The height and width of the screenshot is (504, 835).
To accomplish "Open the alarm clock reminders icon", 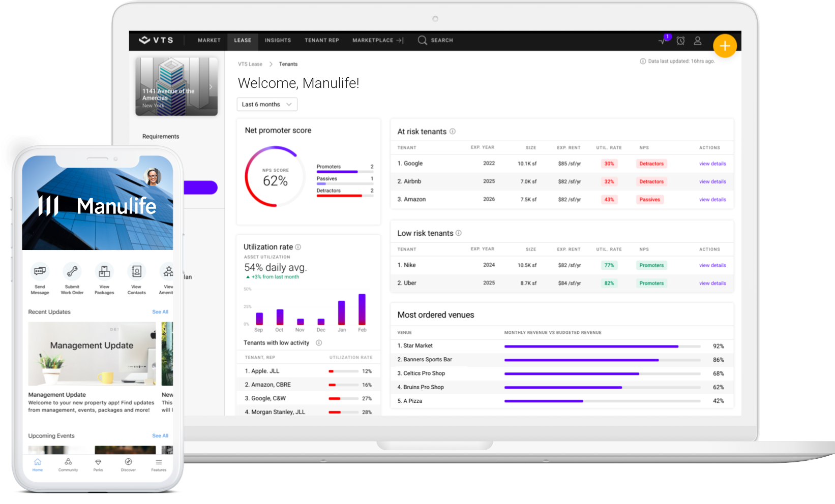I will coord(680,41).
